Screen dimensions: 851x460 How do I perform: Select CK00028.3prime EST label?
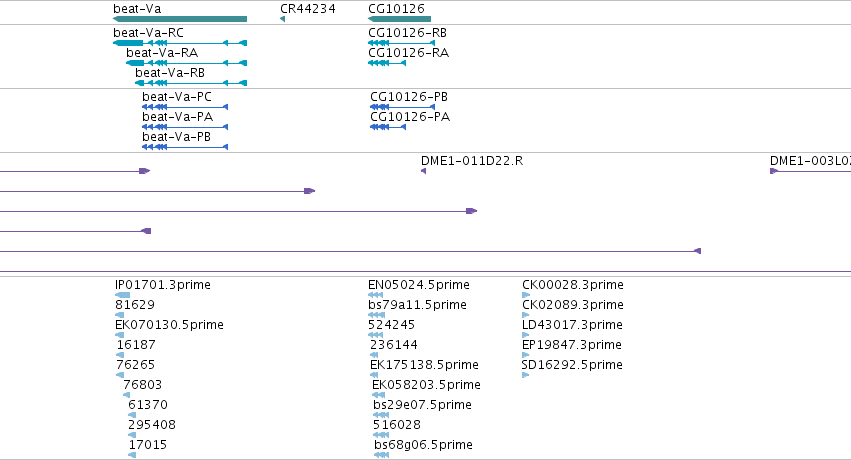(x=573, y=285)
